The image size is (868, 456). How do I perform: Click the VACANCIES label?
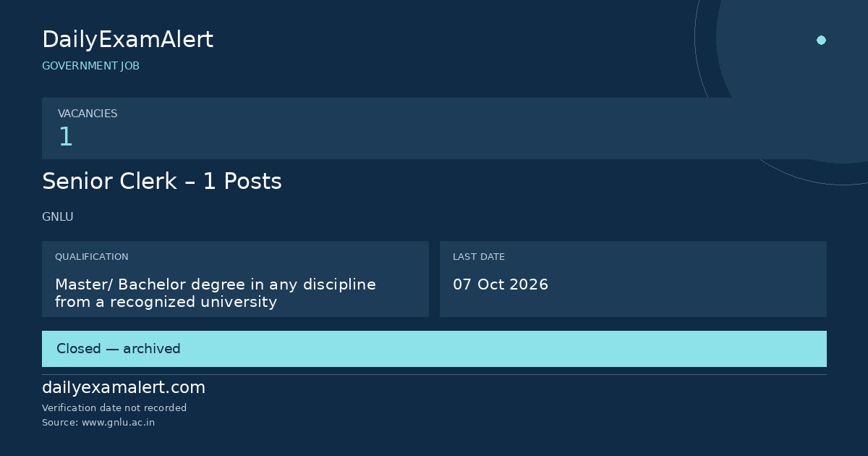[x=88, y=114]
